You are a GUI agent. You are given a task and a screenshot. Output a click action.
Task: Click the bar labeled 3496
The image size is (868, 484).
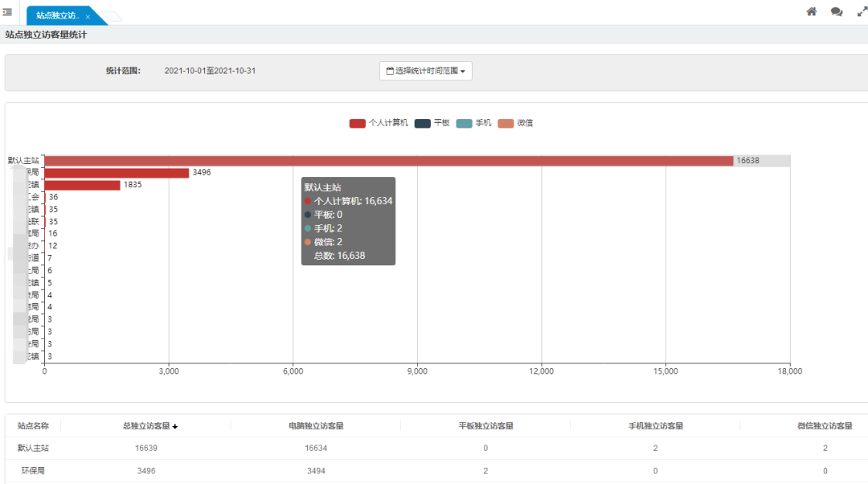pyautogui.click(x=117, y=173)
